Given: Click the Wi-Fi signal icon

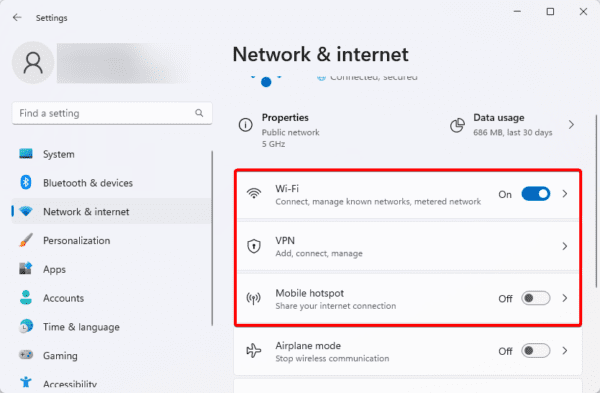Looking at the screenshot, I should point(254,193).
